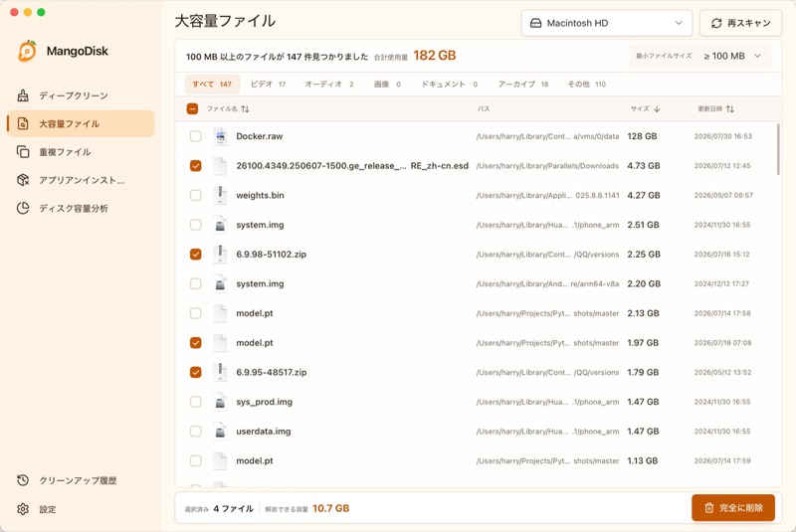Open ディスク容量分析 pie chart item
The image size is (796, 532).
pyautogui.click(x=81, y=208)
